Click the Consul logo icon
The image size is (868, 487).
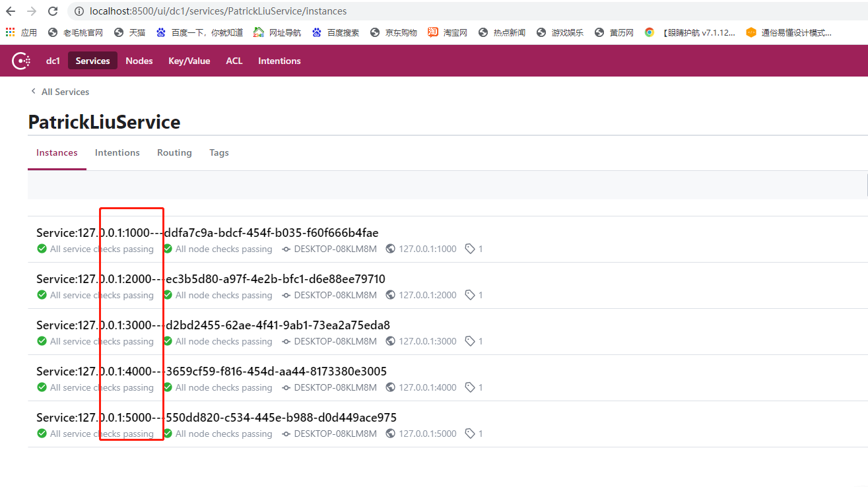(x=21, y=61)
